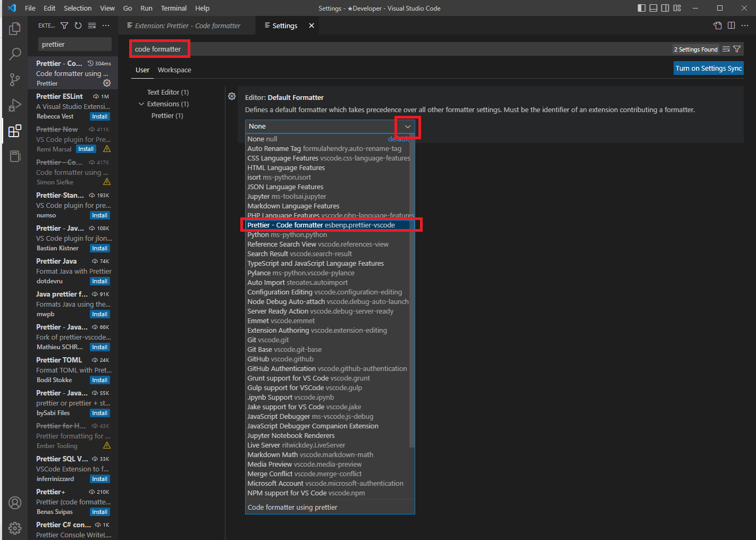Viewport: 756px width, 540px height.
Task: Switch to the User settings tab
Action: [x=142, y=70]
